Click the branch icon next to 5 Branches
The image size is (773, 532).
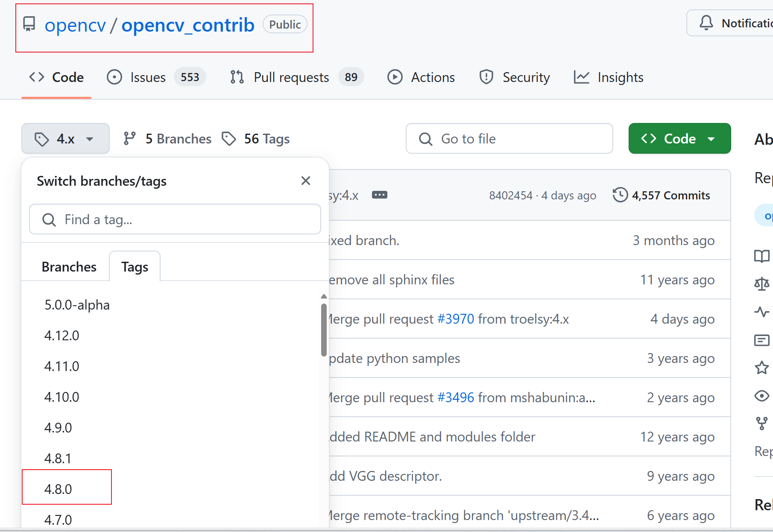129,138
